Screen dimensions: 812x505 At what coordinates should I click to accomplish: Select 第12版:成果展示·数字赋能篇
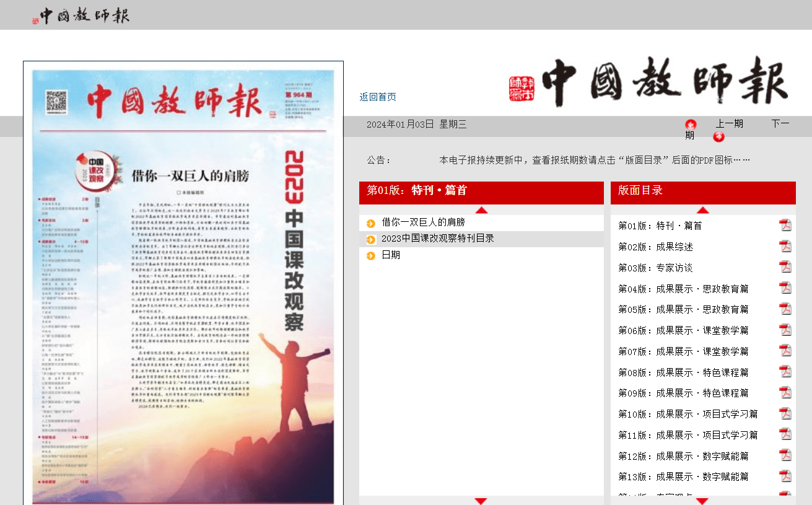click(683, 456)
